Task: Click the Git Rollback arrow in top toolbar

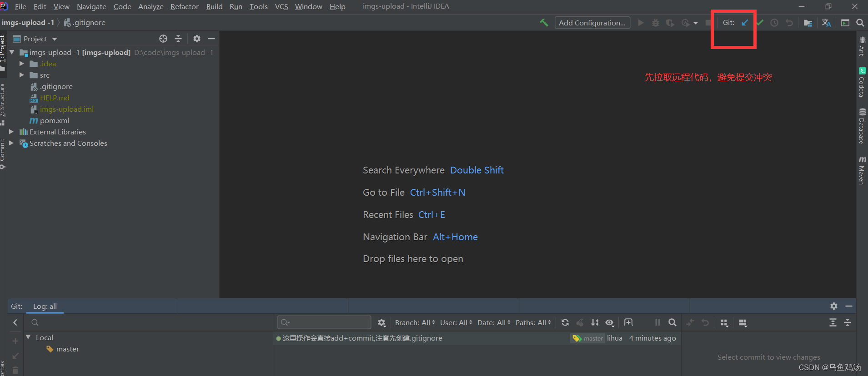Action: point(789,23)
